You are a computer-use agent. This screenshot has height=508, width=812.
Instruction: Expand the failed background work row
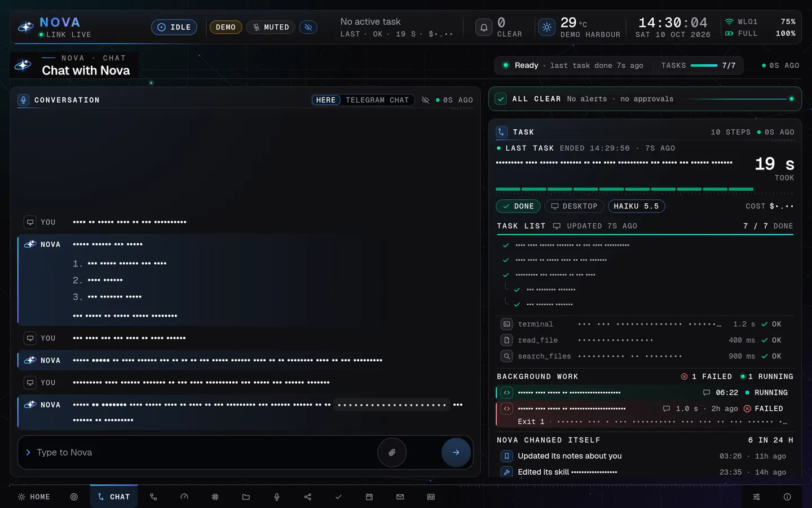[x=645, y=414]
